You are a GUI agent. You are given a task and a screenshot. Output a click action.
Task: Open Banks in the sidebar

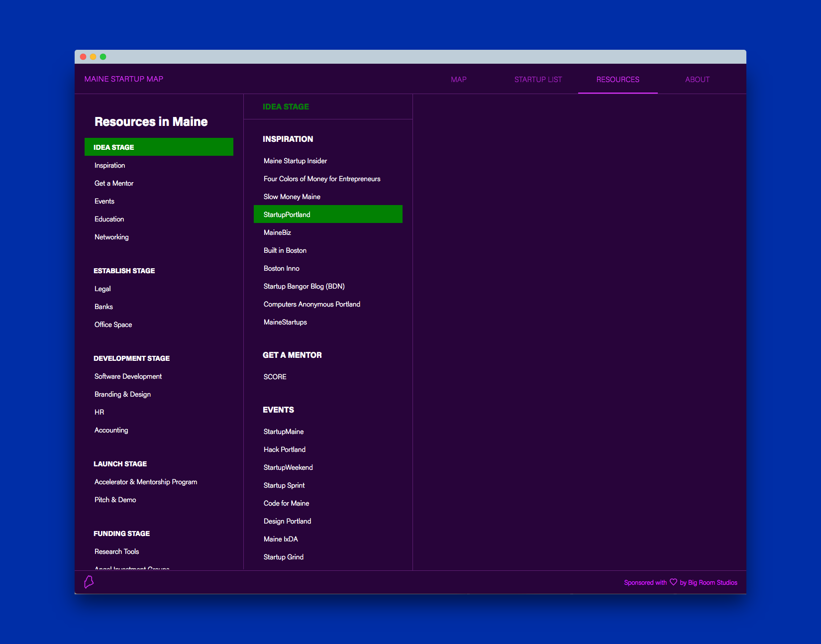103,307
